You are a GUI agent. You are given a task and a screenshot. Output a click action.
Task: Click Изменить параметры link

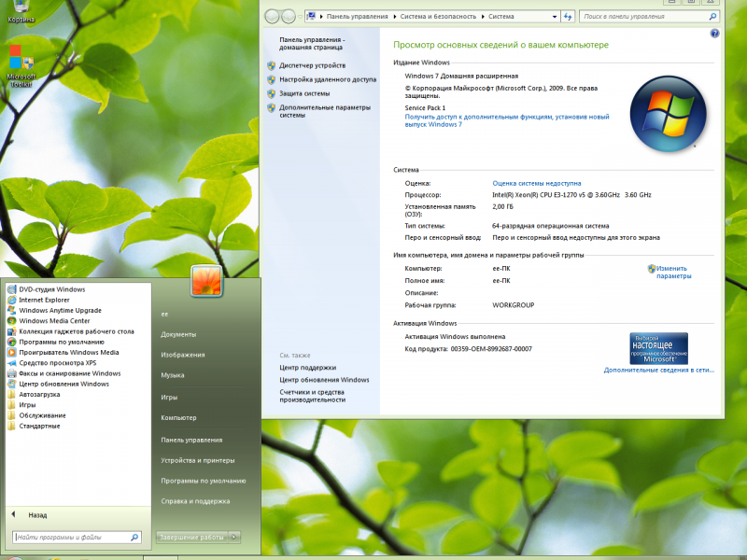(673, 272)
